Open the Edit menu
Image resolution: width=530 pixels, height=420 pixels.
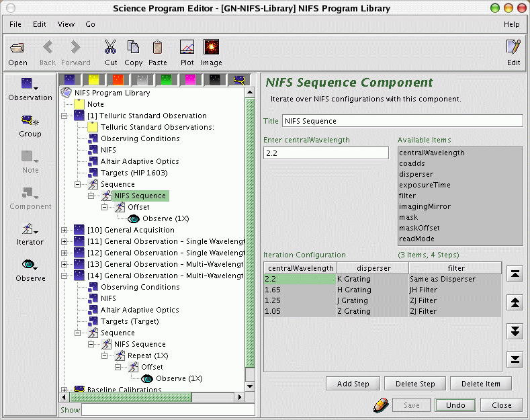pos(39,24)
